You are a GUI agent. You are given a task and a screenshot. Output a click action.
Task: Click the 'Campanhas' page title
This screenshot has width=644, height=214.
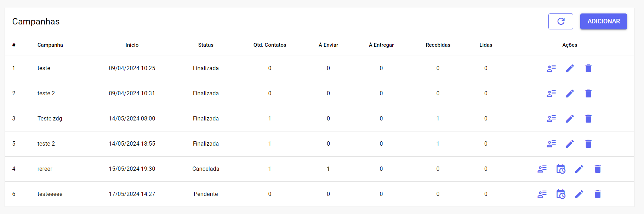tap(36, 22)
